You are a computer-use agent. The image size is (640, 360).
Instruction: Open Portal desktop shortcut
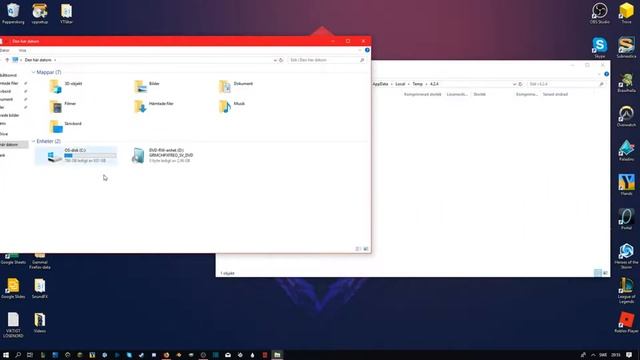[626, 219]
